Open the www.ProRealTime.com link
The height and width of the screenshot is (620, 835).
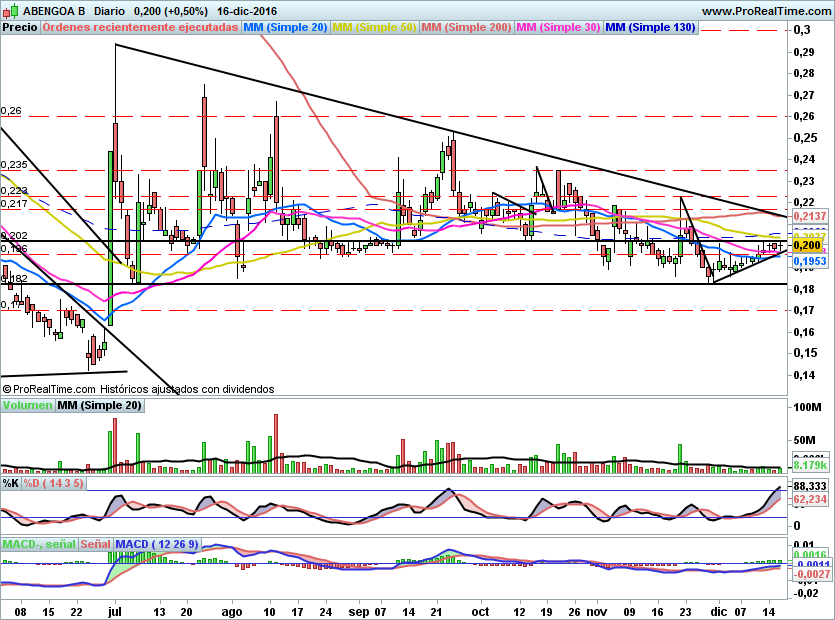[766, 11]
